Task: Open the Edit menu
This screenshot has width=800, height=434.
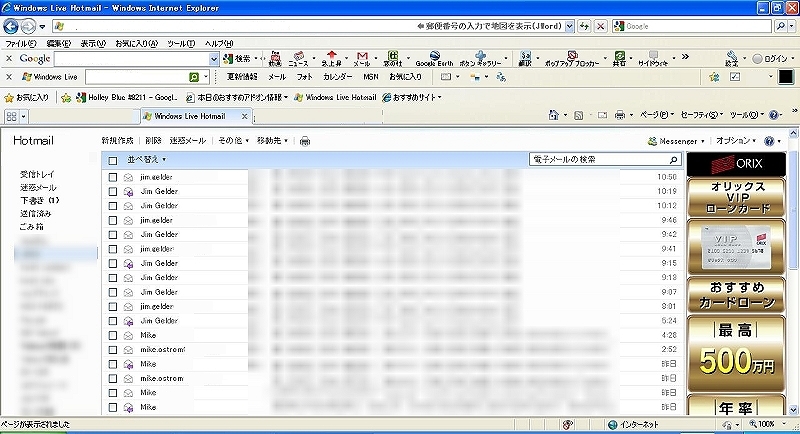Action: click(x=59, y=44)
